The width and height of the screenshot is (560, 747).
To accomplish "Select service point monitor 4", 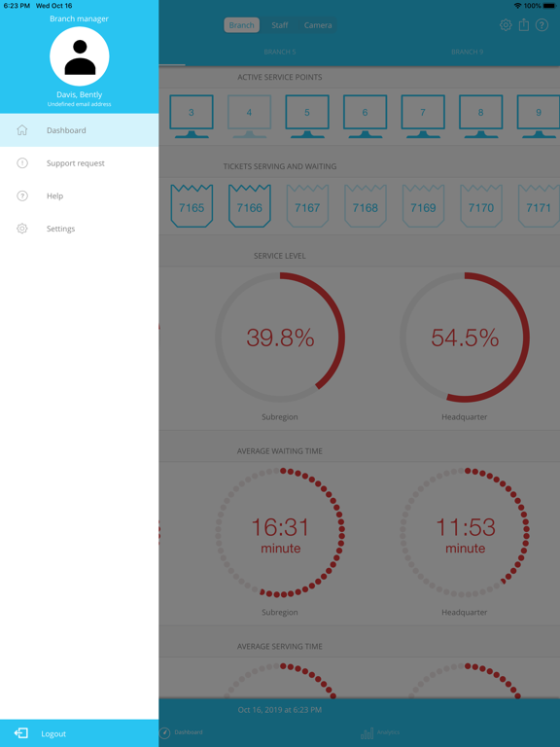I will pos(249,117).
